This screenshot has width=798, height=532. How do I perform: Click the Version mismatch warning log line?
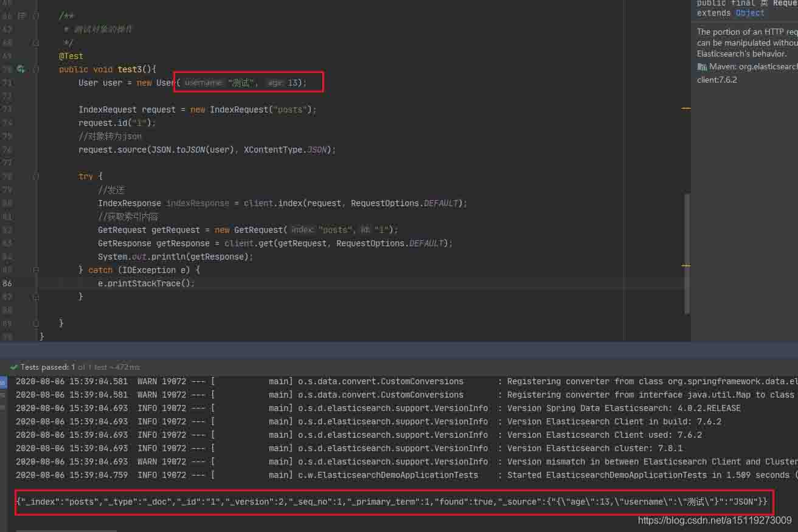406,462
